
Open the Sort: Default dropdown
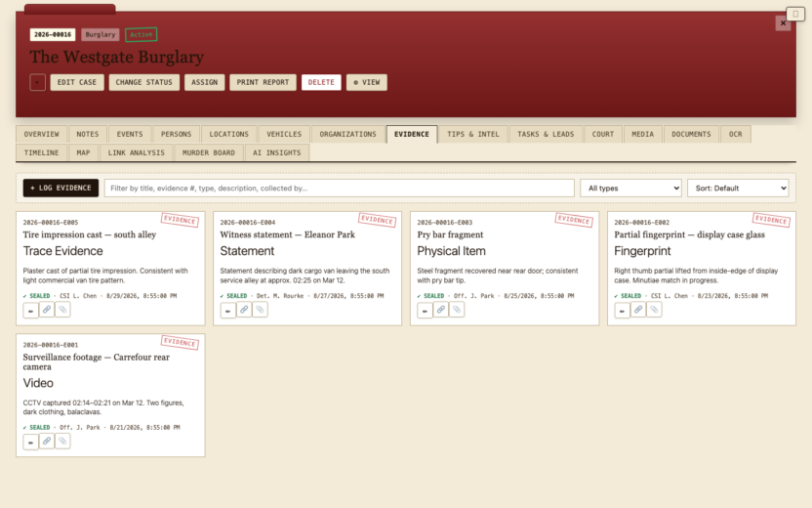(738, 189)
